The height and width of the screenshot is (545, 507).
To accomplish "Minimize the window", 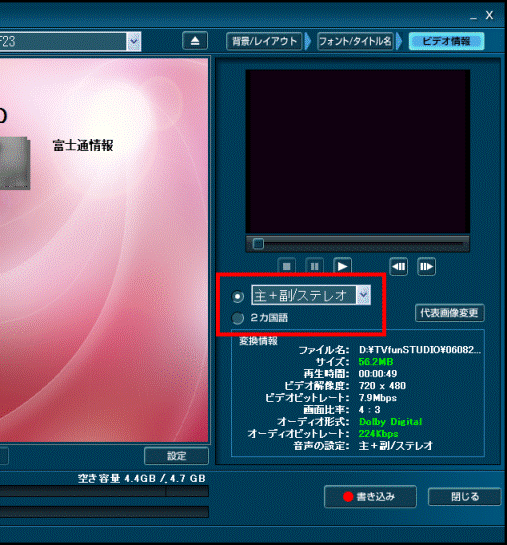I will click(473, 18).
